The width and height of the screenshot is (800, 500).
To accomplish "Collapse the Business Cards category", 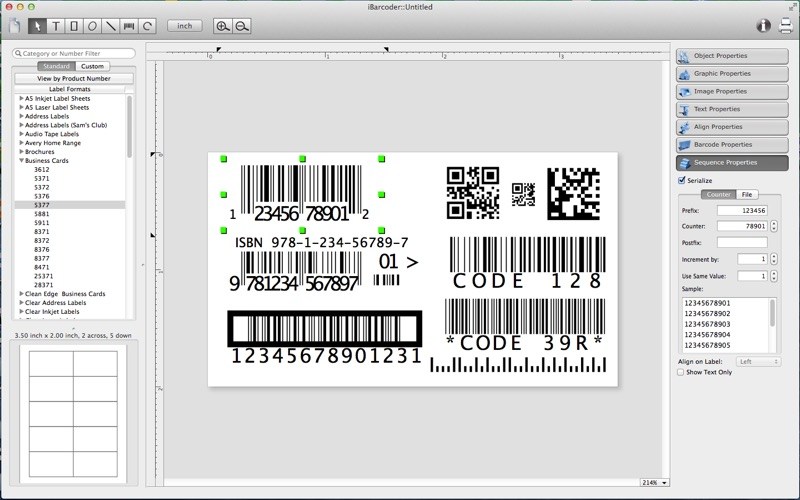I will (x=21, y=161).
